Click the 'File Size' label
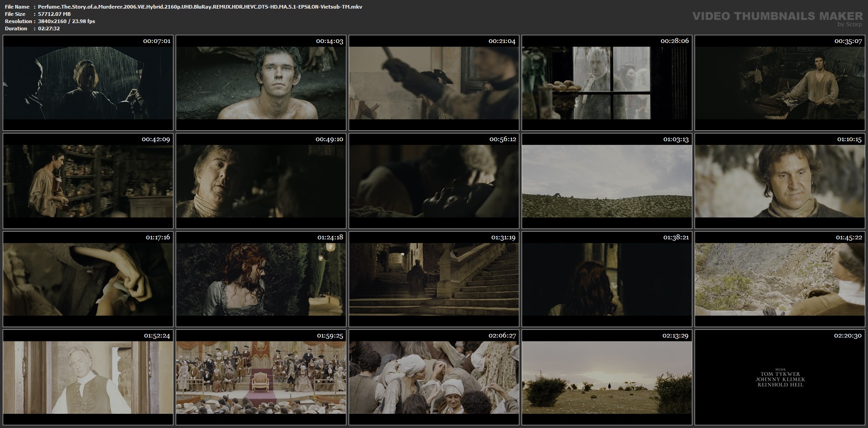 pyautogui.click(x=16, y=14)
